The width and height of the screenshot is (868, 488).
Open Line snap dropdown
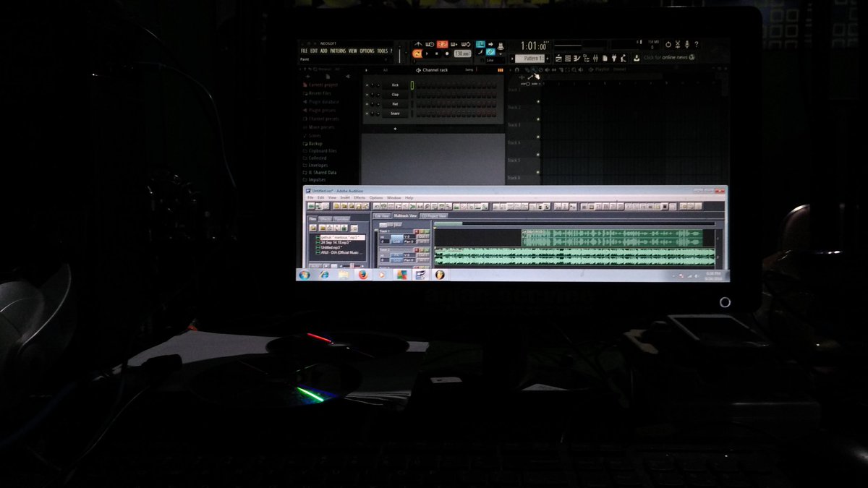(495, 60)
